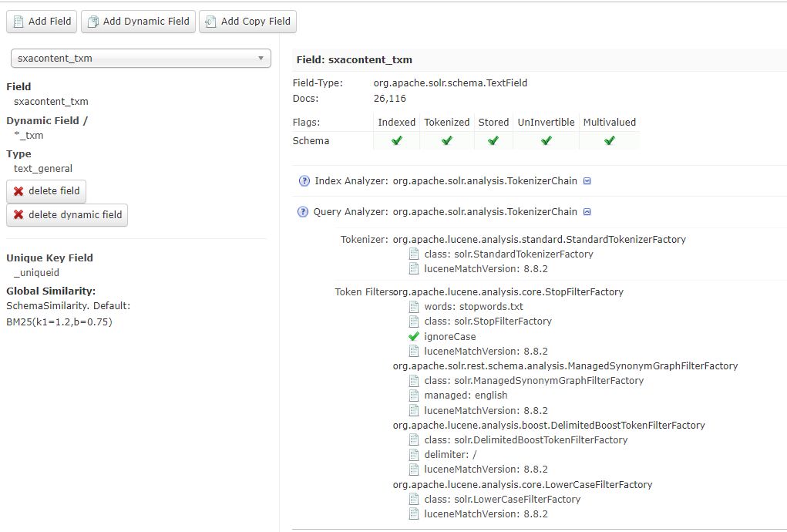Click the Query Analyzer TokenizerChain text
Image resolution: width=787 pixels, height=532 pixels.
[484, 212]
